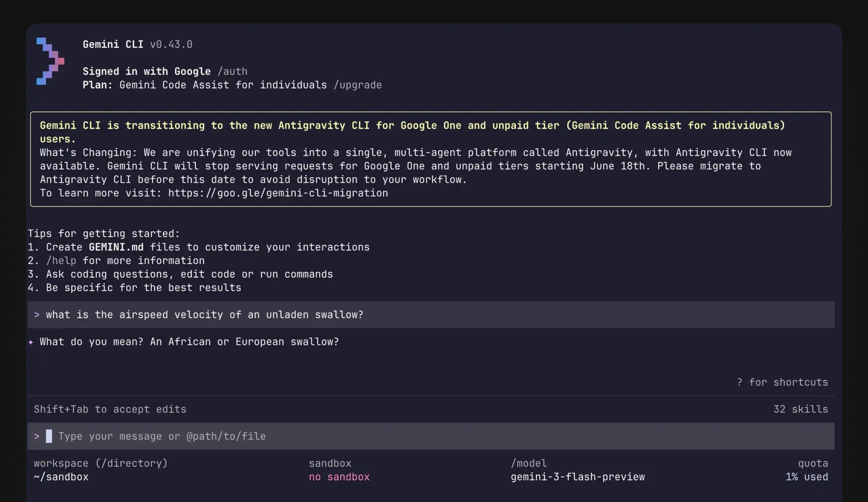Click the 'gemini-3-flash-preview' model name

pos(578,477)
